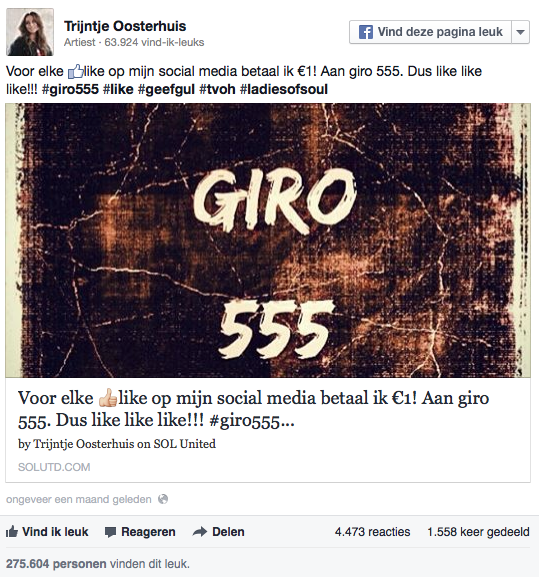Click the thumbs-up emoji in the post text
Viewport: 539px width, 577px height.
76,71
